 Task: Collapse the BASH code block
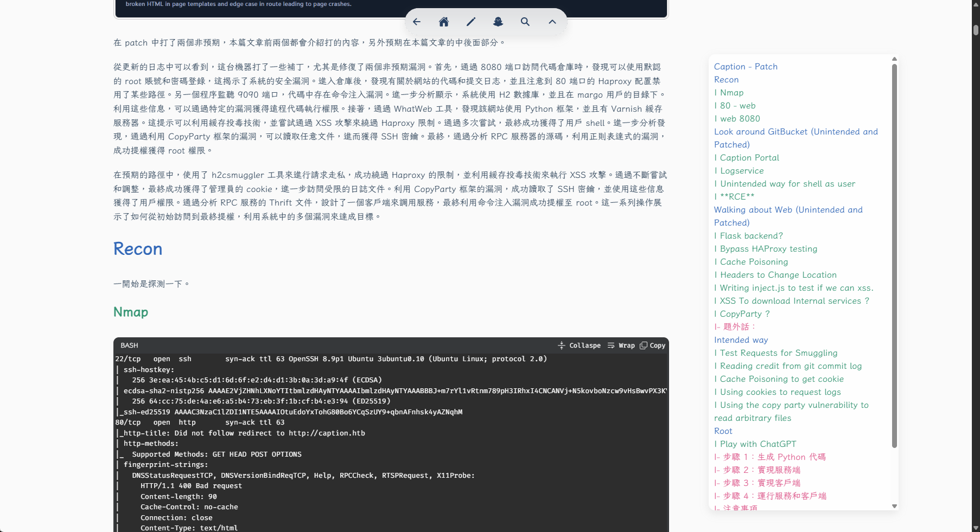point(579,345)
